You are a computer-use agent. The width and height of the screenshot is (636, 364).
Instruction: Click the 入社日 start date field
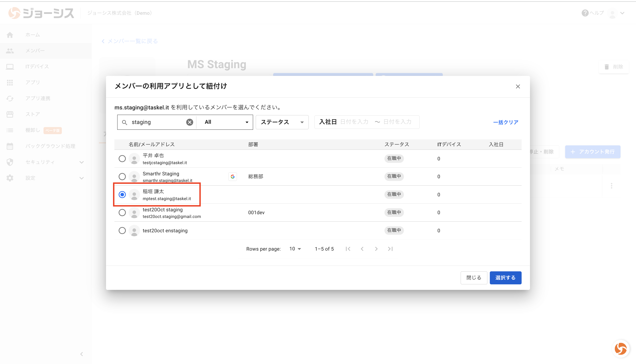[354, 122]
